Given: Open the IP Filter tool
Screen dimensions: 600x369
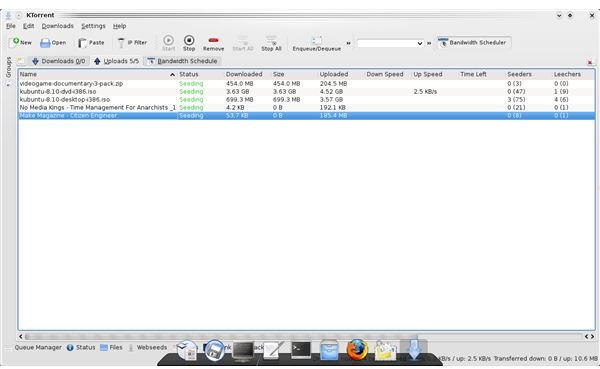Looking at the screenshot, I should point(132,42).
